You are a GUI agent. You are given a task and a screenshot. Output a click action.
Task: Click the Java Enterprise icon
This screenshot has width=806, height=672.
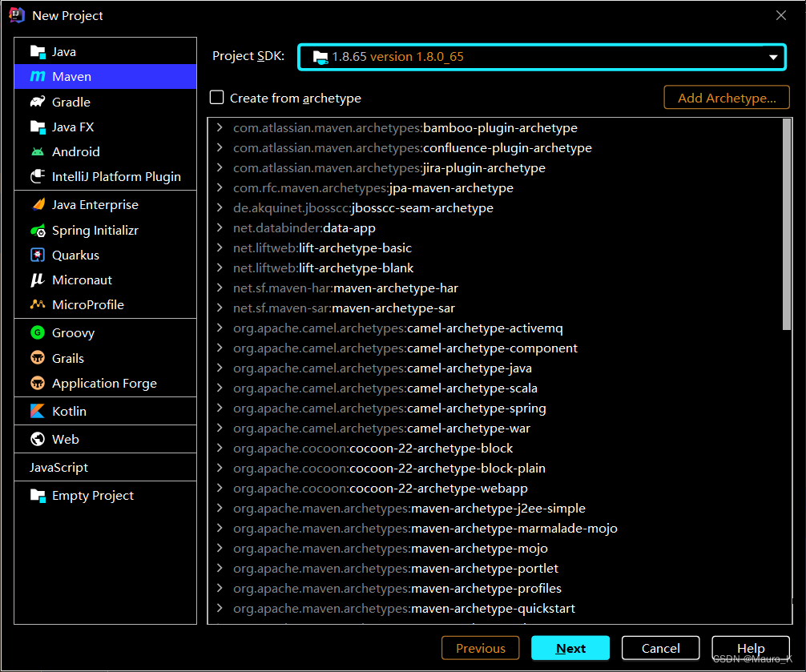point(38,204)
